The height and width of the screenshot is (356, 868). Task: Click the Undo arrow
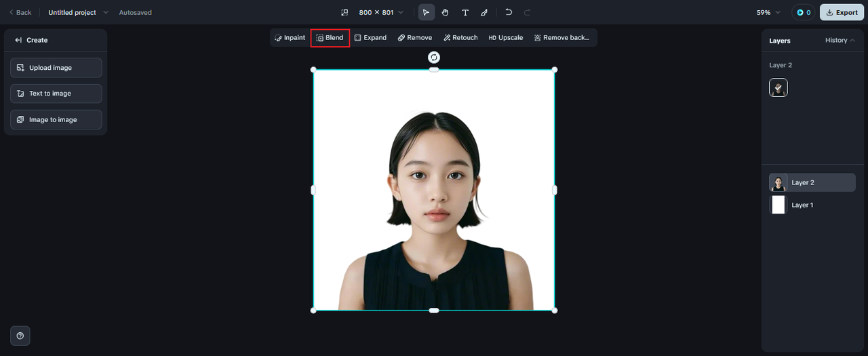(x=509, y=12)
